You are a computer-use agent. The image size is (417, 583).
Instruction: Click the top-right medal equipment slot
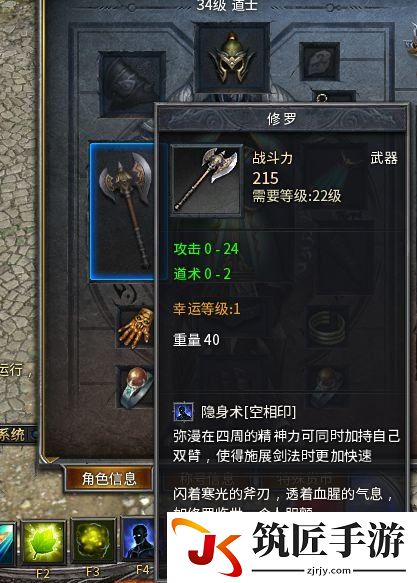(320, 61)
